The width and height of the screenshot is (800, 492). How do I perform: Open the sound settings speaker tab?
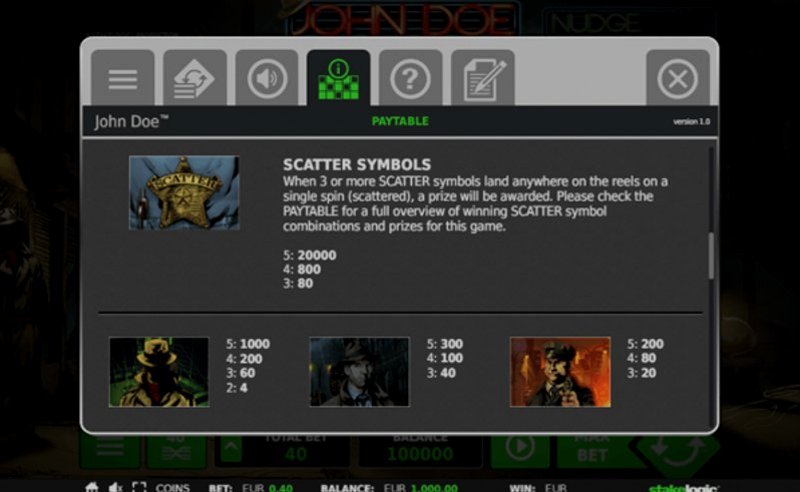[266, 78]
